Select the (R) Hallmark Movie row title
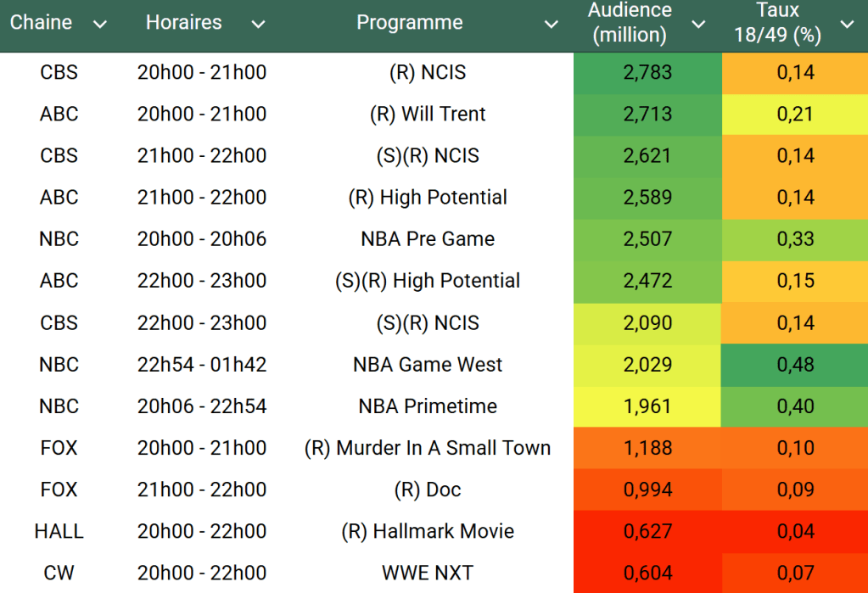Image resolution: width=868 pixels, height=593 pixels. pos(428,531)
